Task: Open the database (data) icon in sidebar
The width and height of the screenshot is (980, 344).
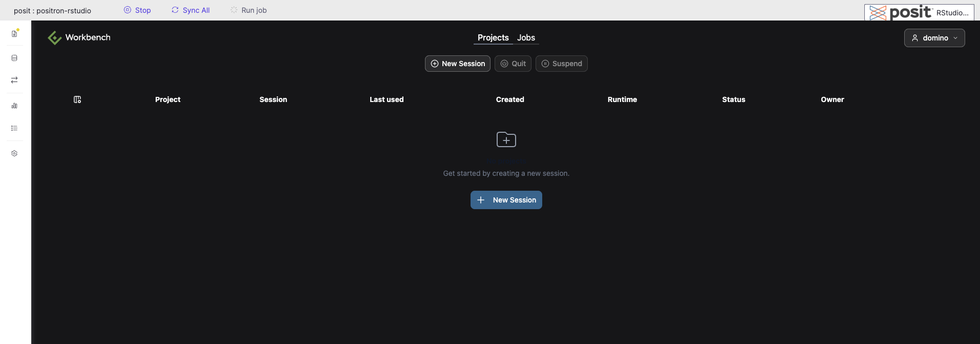Action: (14, 58)
